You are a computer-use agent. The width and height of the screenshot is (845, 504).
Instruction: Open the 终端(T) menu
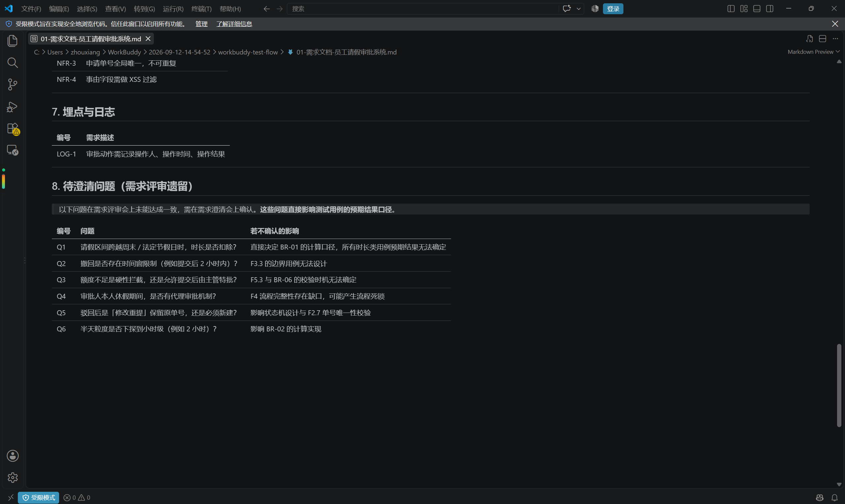click(x=201, y=9)
